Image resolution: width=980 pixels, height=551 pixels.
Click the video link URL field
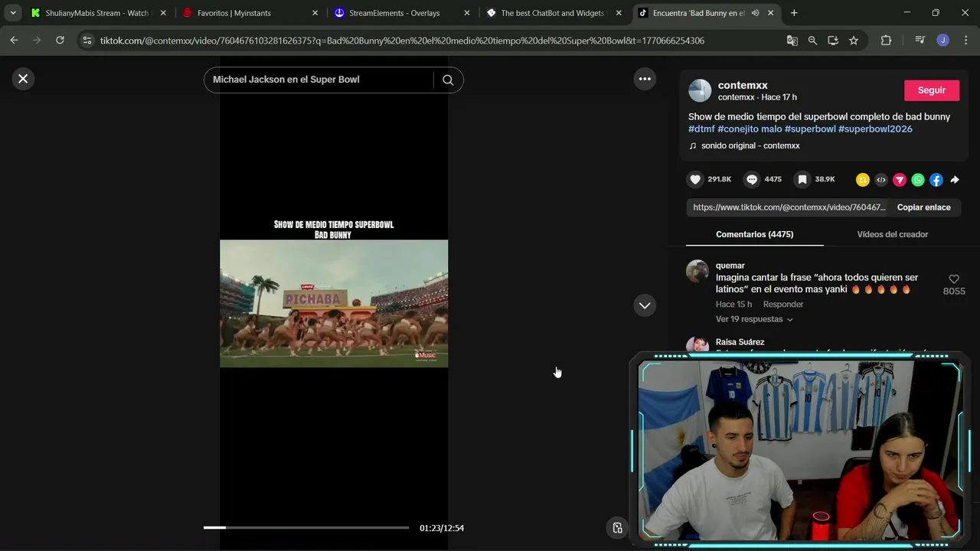click(x=789, y=207)
